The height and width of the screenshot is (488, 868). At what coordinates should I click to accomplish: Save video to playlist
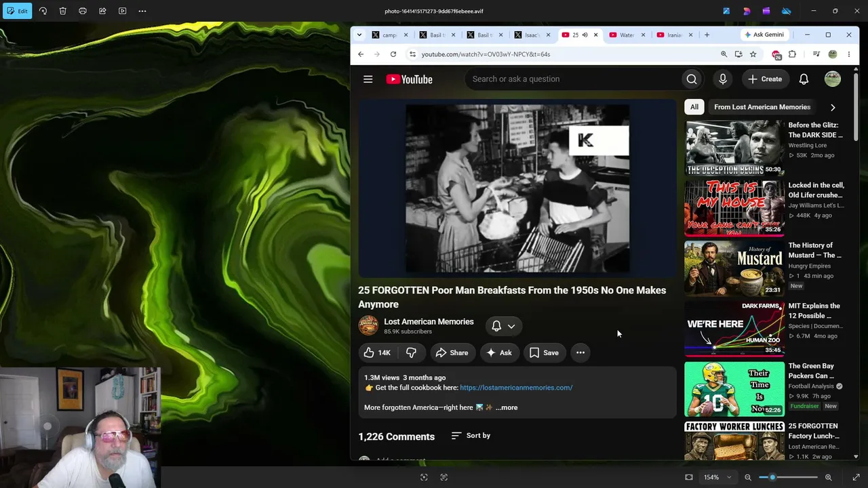tap(545, 352)
